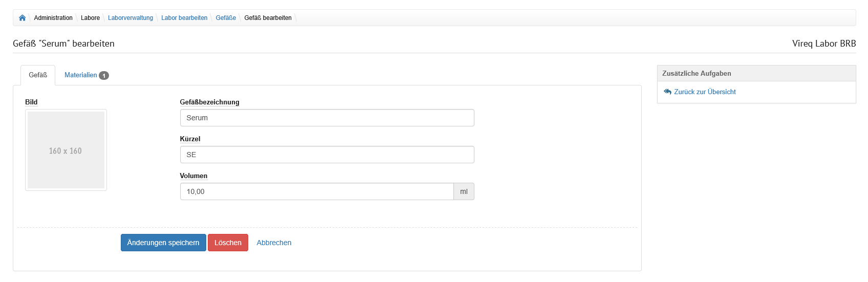Select the Labore breadcrumb entry
The height and width of the screenshot is (282, 868).
point(90,18)
